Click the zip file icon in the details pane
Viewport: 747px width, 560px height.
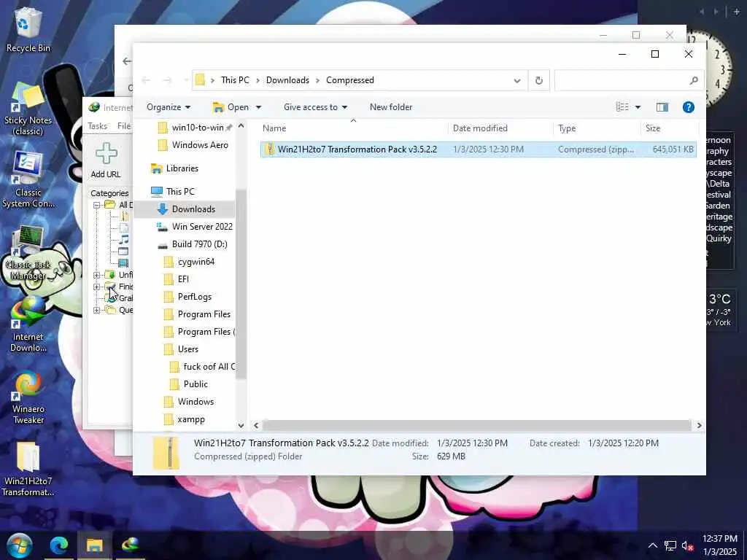click(x=166, y=453)
